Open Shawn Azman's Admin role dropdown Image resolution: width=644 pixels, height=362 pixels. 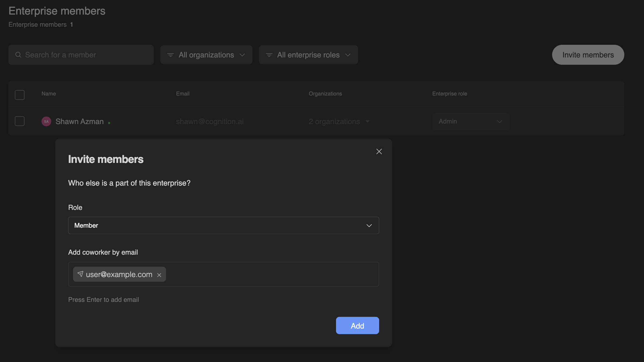(470, 121)
